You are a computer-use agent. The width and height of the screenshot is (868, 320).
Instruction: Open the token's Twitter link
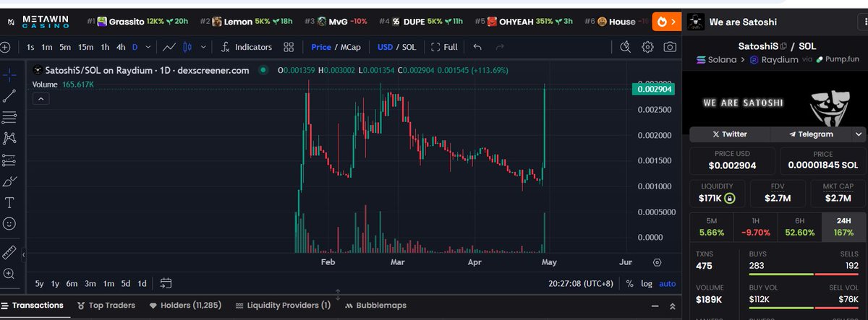point(730,134)
